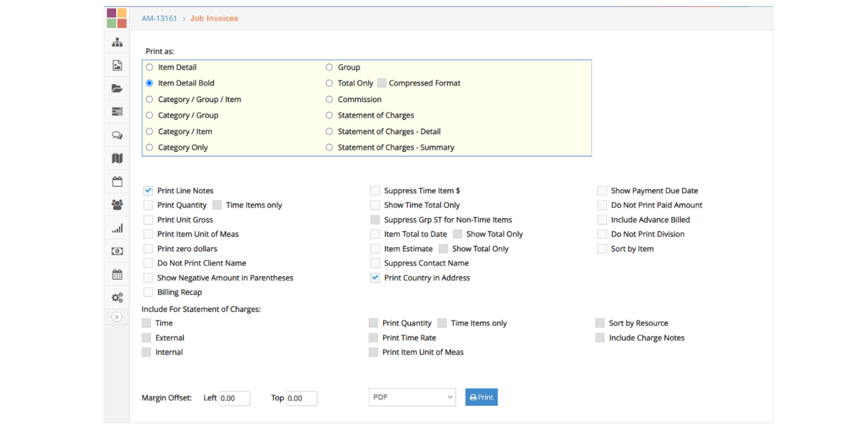Choose Statement of Charges - Summary option
The width and height of the screenshot is (868, 431).
point(329,148)
